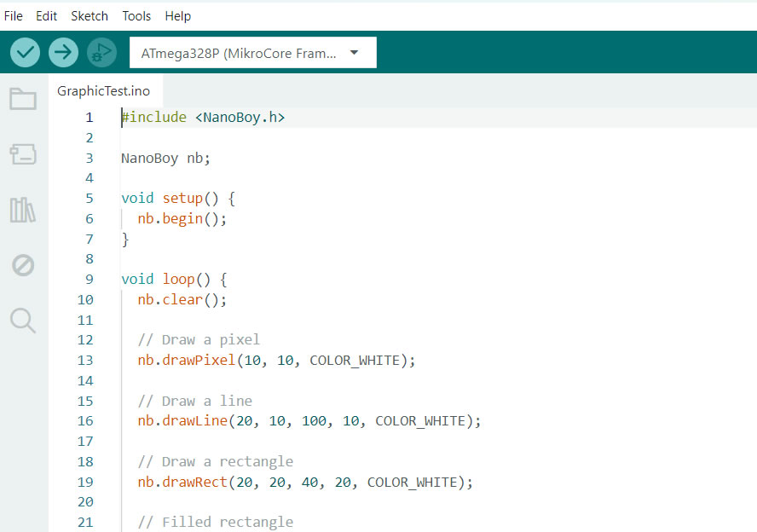Screen dimensions: 757x532
Task: Open the Search panel sidebar icon
Action: 24,321
